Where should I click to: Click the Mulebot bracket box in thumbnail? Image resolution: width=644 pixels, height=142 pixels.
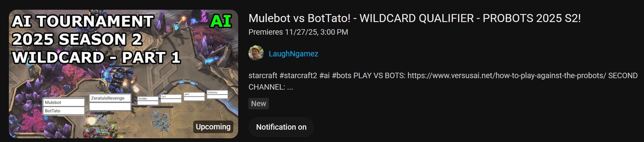[63, 102]
